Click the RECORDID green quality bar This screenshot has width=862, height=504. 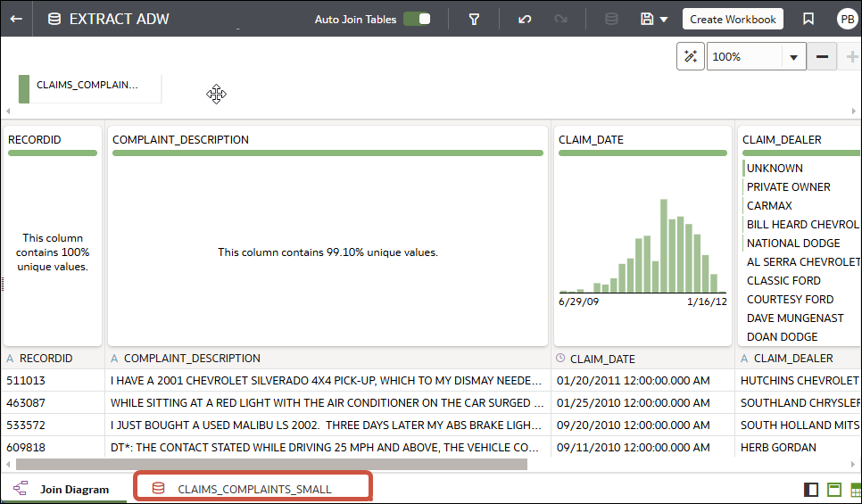53,153
